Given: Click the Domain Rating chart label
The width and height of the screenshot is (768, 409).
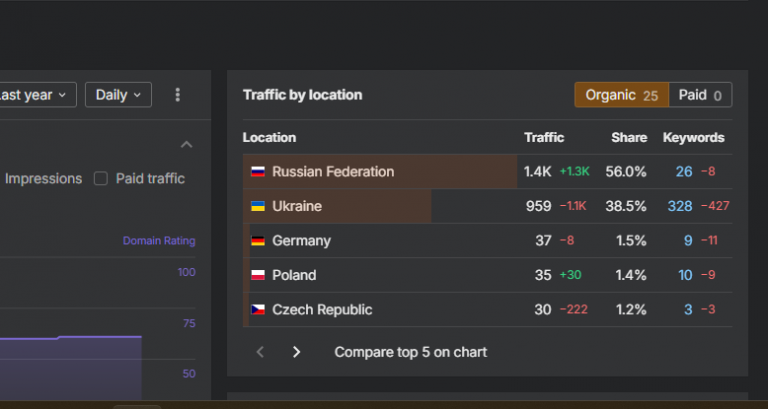Looking at the screenshot, I should [159, 241].
